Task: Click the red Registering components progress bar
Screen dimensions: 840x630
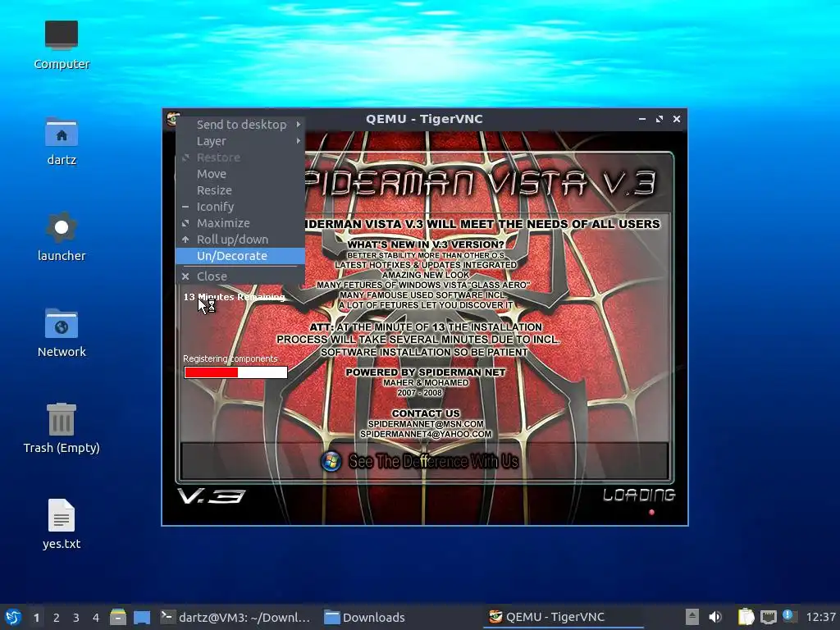Action: point(235,372)
